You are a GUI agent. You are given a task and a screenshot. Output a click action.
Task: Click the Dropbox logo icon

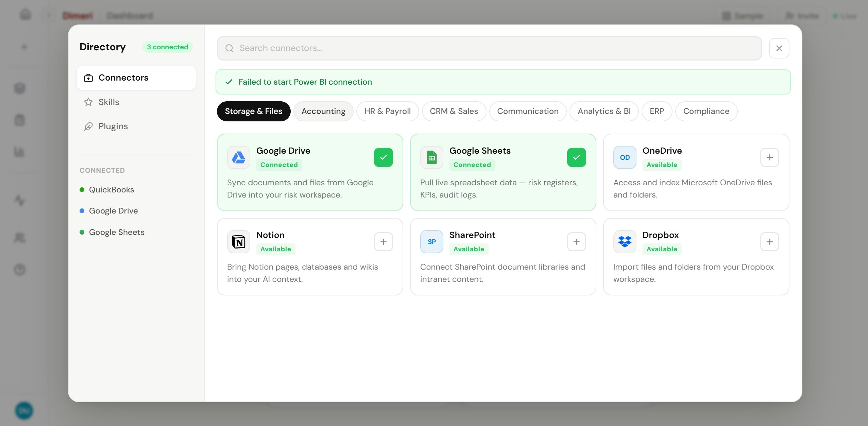coord(625,242)
